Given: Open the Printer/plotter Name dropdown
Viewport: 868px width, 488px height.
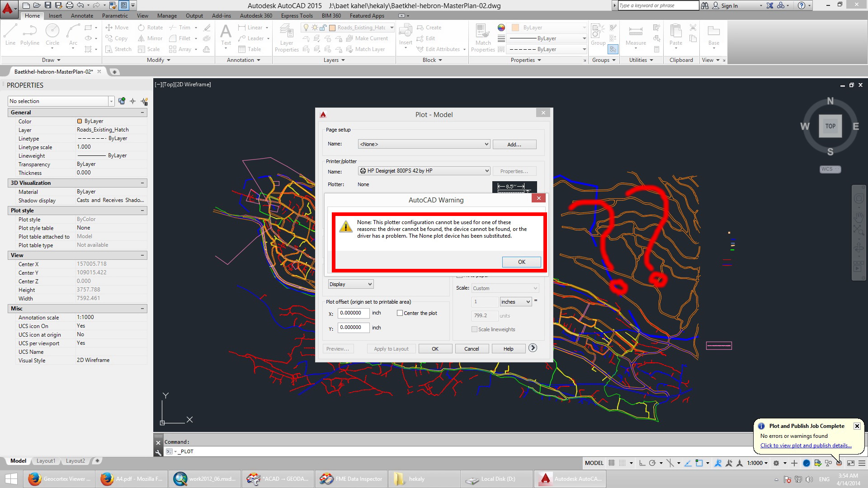Looking at the screenshot, I should click(424, 171).
